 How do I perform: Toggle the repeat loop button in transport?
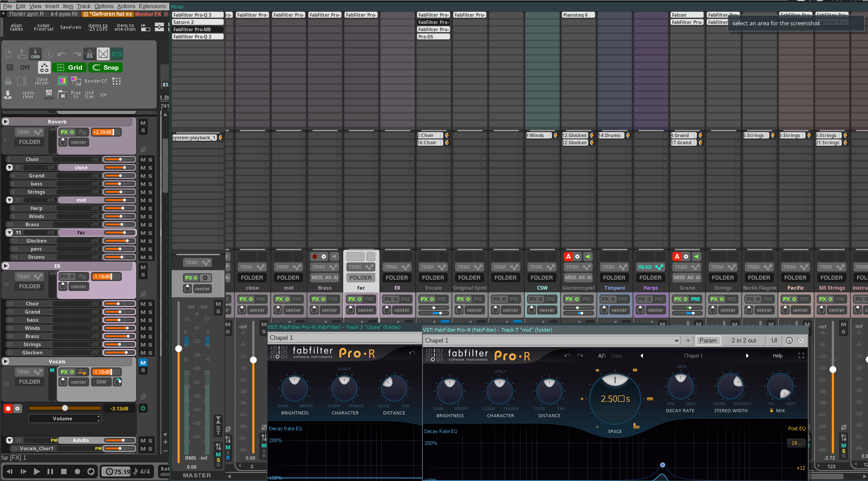pos(91,471)
